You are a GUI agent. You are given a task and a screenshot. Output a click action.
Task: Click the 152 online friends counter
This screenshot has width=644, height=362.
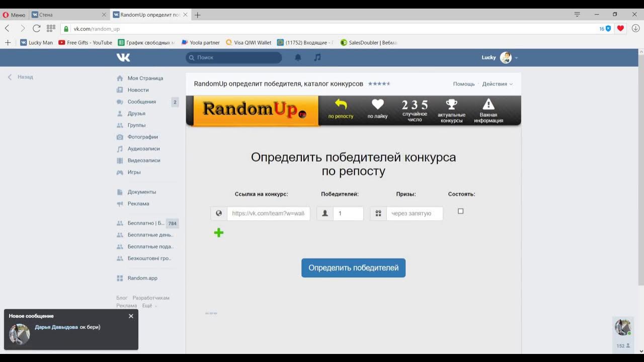coord(623,346)
